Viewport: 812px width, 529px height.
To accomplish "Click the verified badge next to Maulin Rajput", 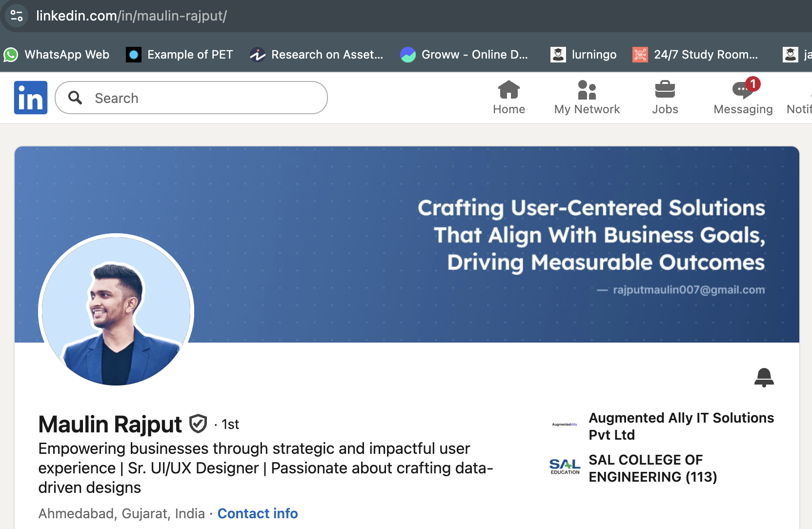I will coord(198,424).
